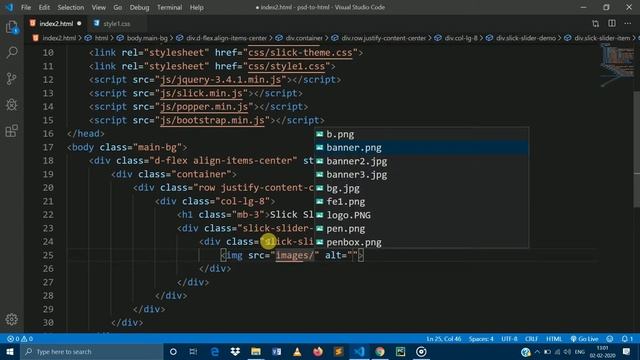Select pen.png suggestion
This screenshot has height=360, width=640.
(421, 228)
